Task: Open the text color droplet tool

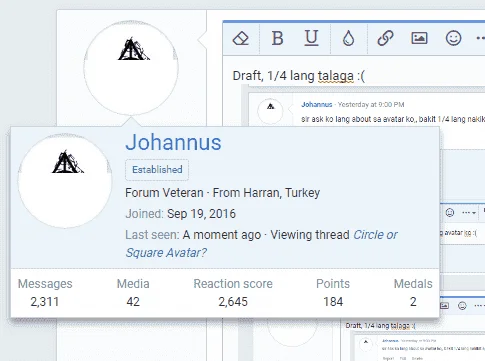Action: [x=348, y=38]
